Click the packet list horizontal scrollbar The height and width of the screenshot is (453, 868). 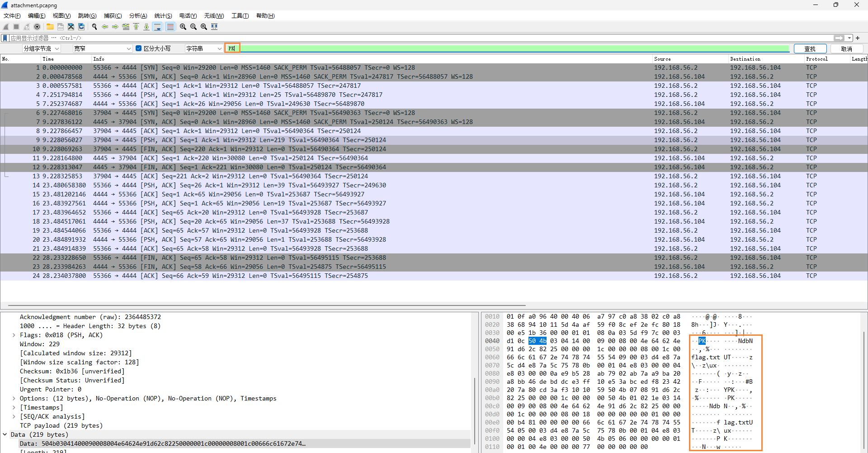267,305
